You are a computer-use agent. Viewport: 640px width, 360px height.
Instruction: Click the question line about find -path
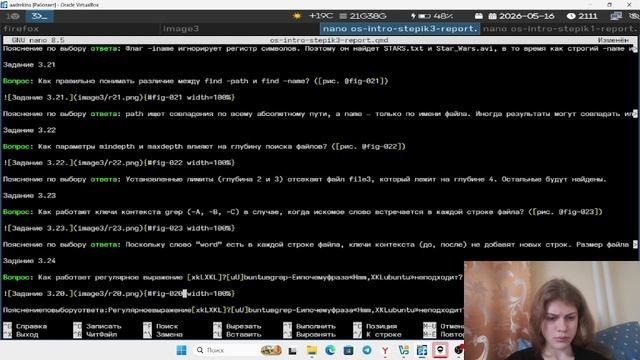click(196, 81)
